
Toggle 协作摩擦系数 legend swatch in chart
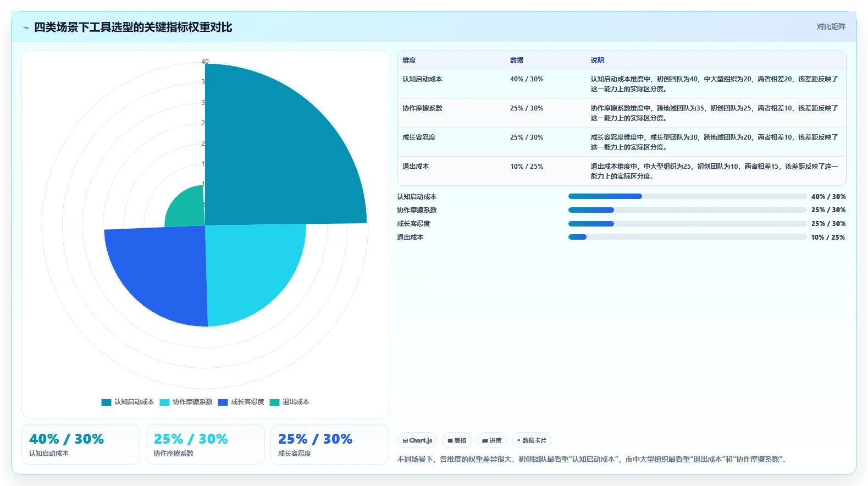point(164,402)
